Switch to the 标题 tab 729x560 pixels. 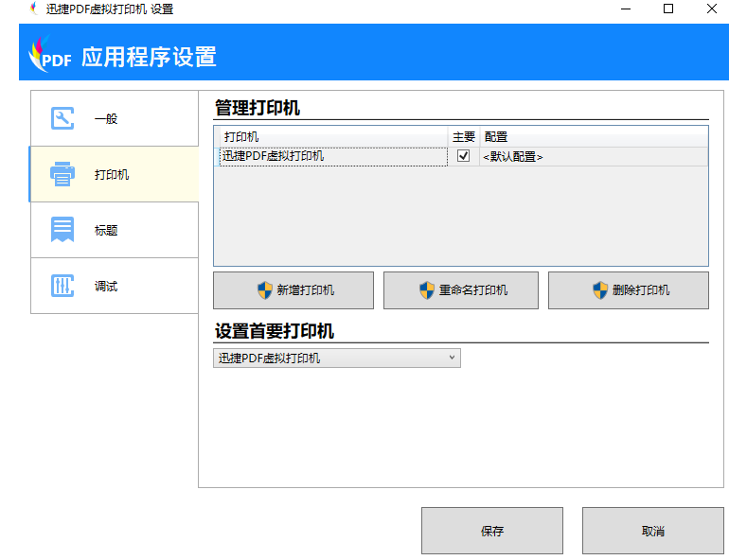tap(115, 230)
